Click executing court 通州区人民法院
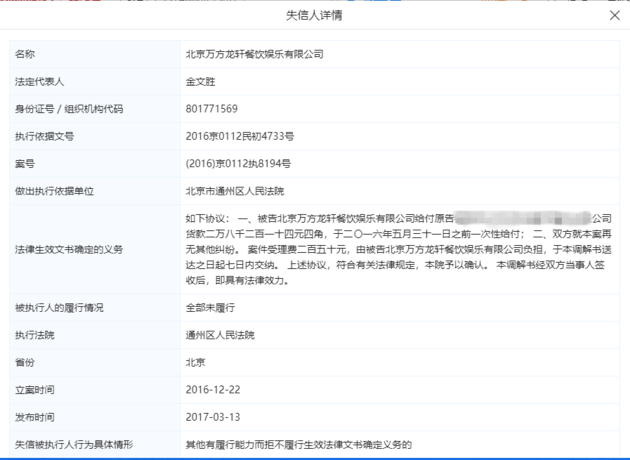Image resolution: width=630 pixels, height=460 pixels. pyautogui.click(x=220, y=335)
